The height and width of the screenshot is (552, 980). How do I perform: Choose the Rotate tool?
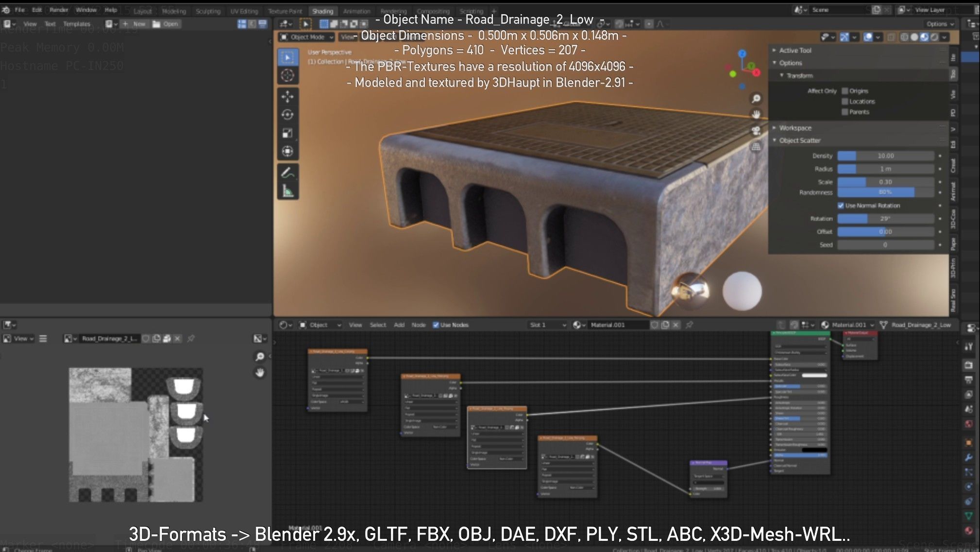coord(288,115)
